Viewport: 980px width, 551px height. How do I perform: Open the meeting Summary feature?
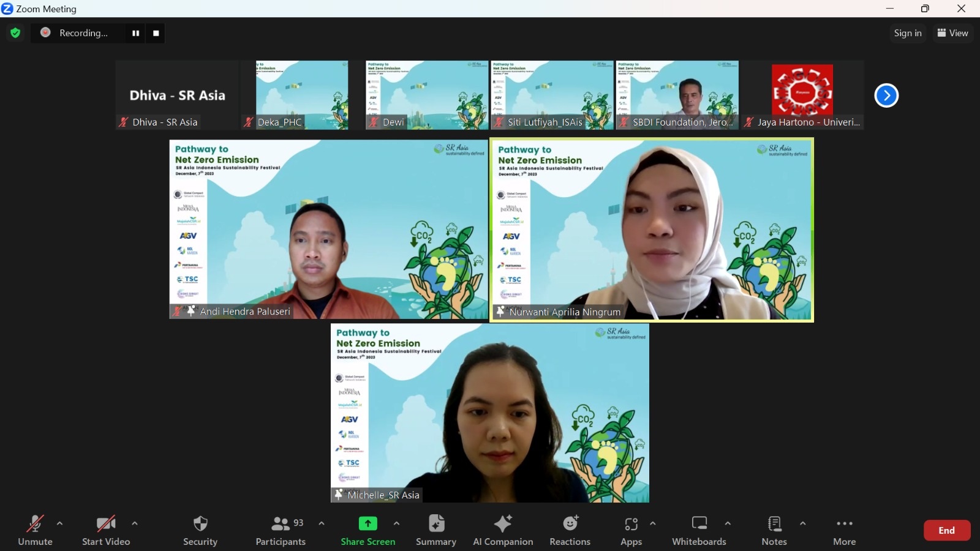pos(435,530)
